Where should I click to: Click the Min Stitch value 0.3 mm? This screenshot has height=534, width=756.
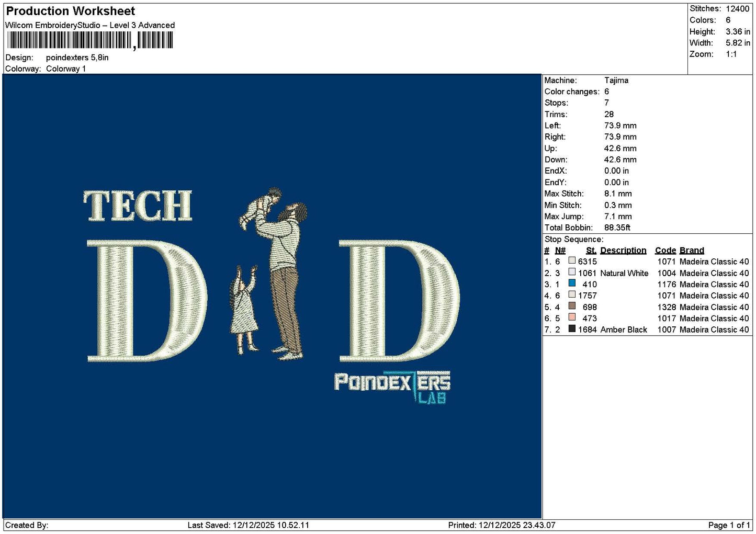pos(618,205)
